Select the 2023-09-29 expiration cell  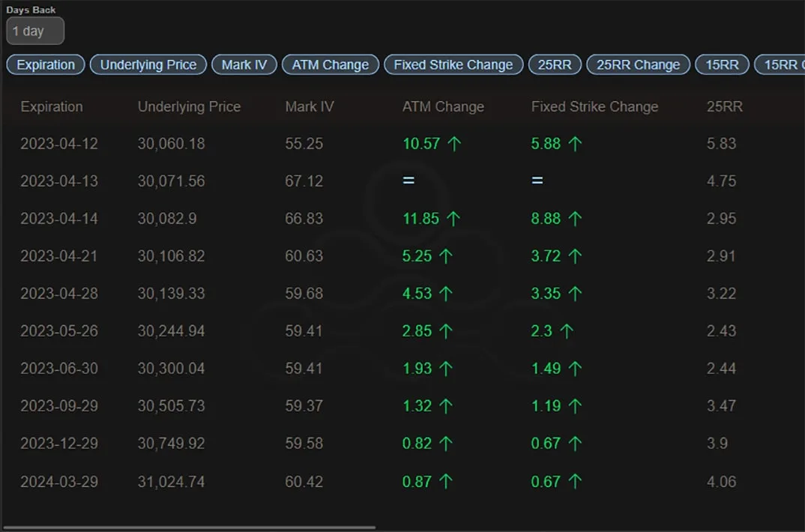pos(59,406)
